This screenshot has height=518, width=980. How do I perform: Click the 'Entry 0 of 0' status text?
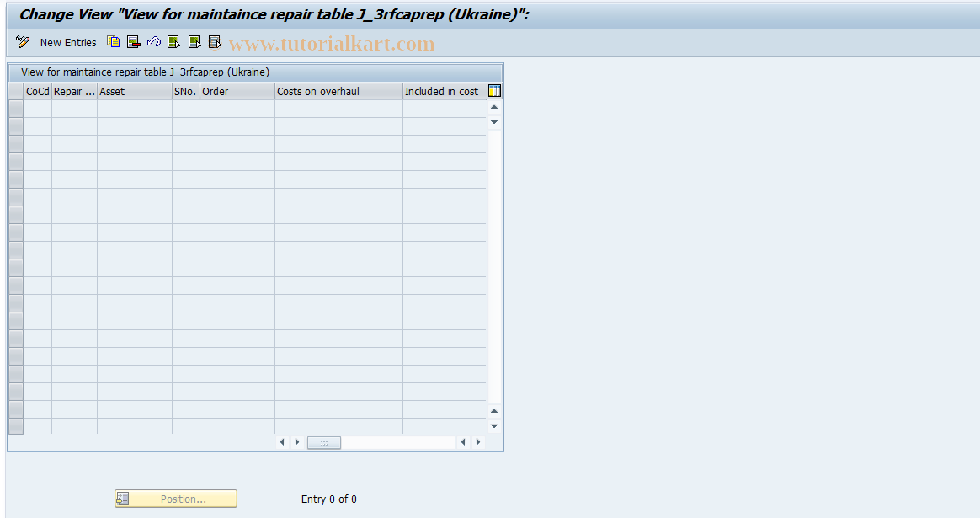[328, 499]
